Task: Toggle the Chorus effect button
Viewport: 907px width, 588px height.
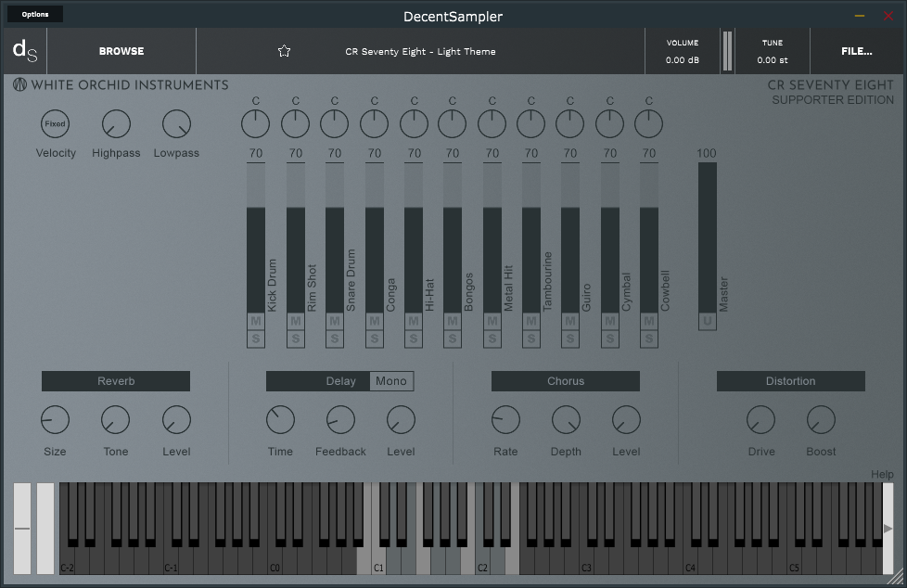Action: tap(566, 381)
